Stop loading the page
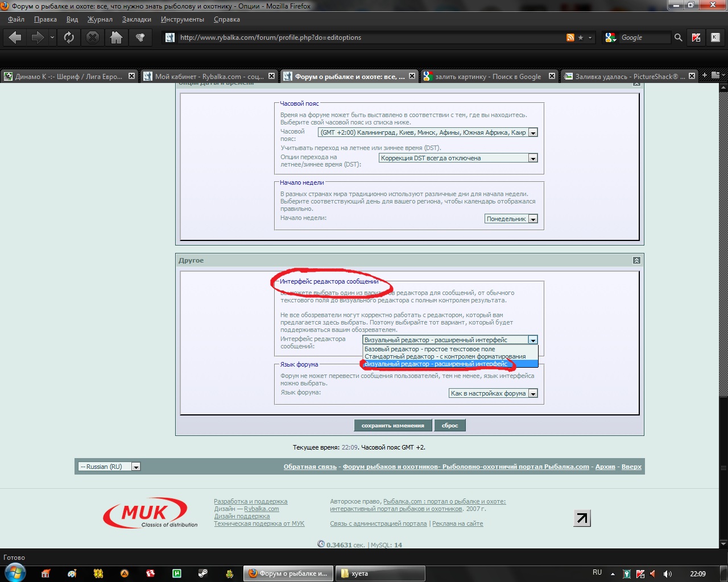Viewport: 728px width, 582px height. point(92,38)
